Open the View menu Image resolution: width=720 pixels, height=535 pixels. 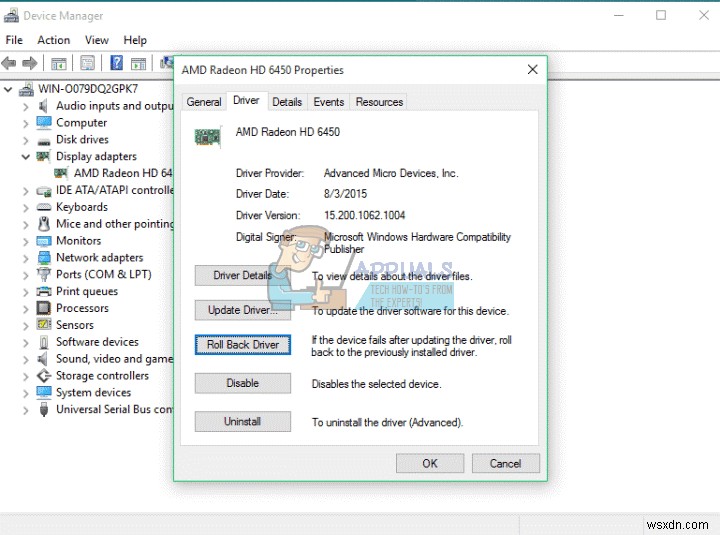tap(96, 40)
